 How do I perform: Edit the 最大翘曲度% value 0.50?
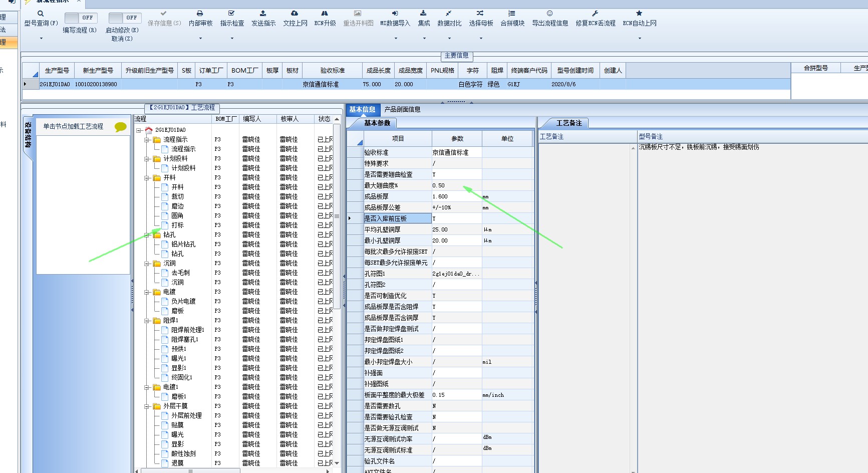click(x=457, y=185)
